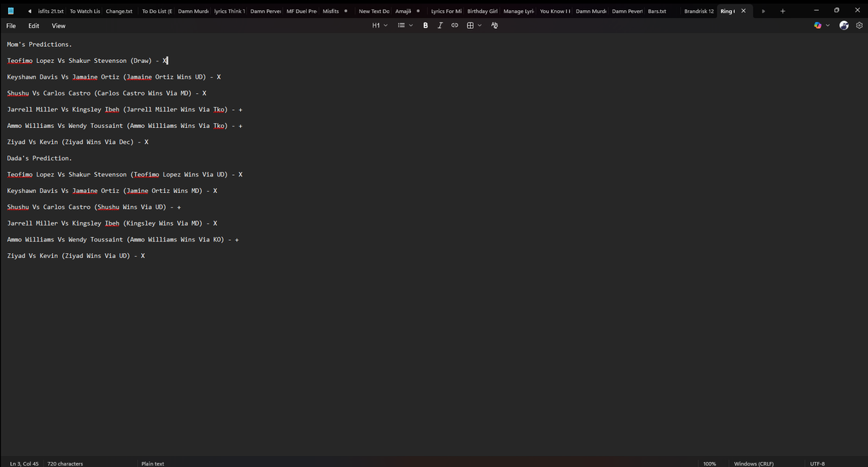Click line 'Shushu Vs Carlos Castro (Carlos Castro Wins Via MD)'

pos(107,93)
